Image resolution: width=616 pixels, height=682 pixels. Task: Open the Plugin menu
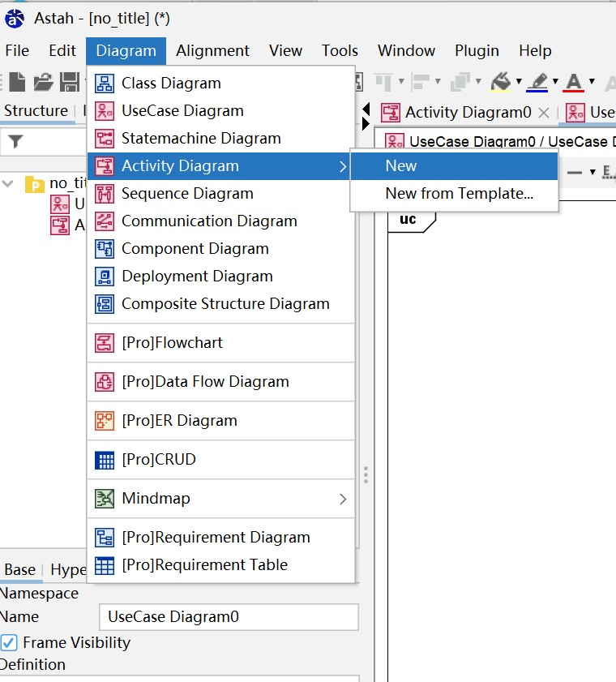pyautogui.click(x=477, y=51)
